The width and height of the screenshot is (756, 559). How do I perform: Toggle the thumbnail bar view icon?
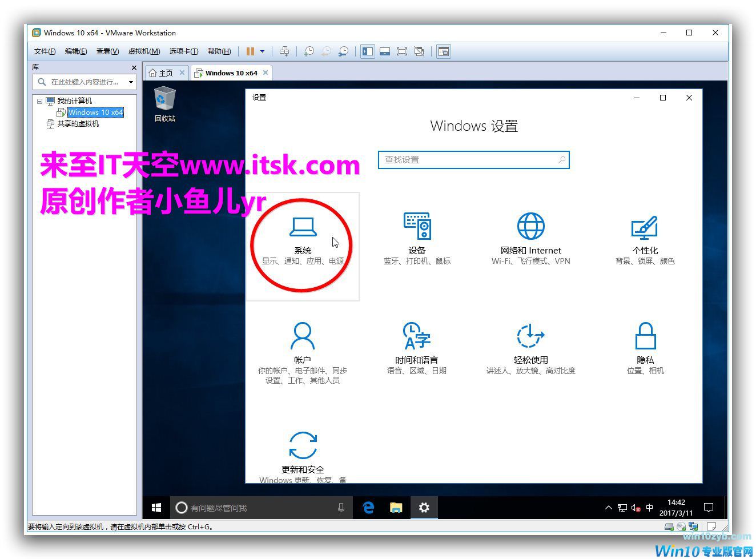385,51
